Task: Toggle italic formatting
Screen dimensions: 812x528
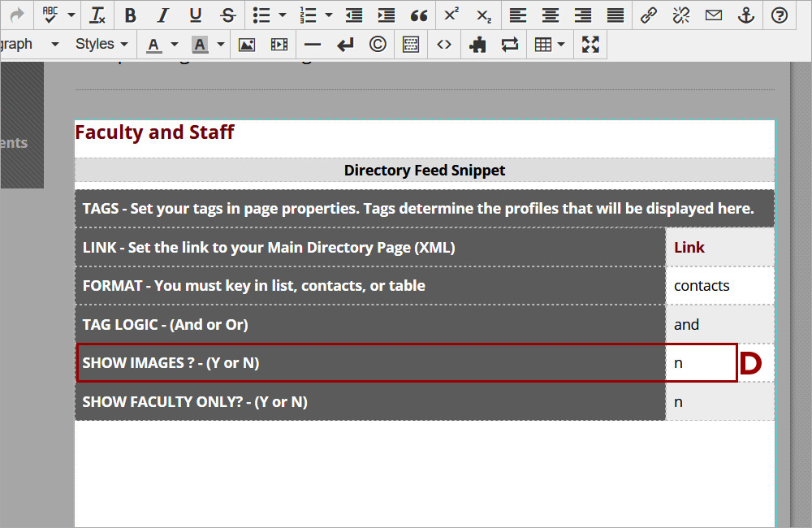Action: (162, 15)
